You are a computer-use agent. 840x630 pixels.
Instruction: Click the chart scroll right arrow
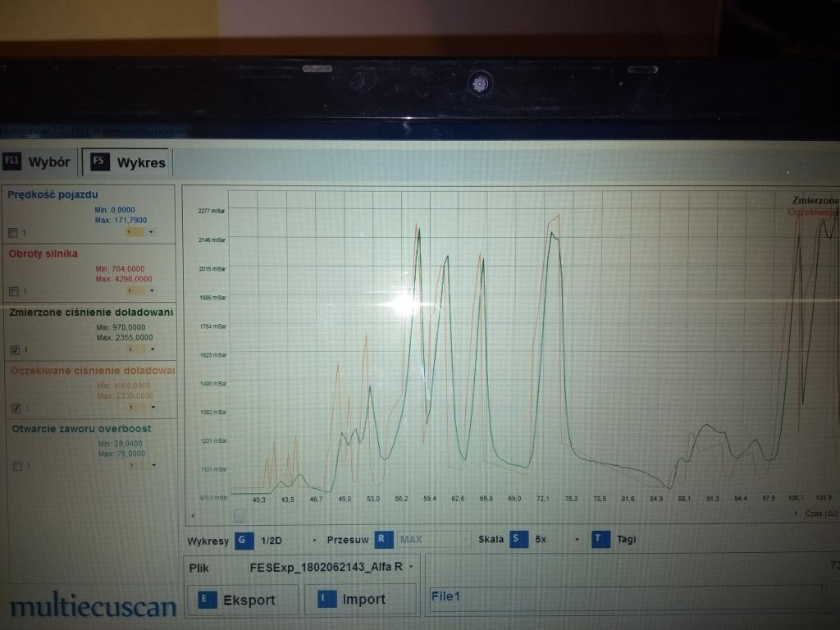click(x=796, y=514)
